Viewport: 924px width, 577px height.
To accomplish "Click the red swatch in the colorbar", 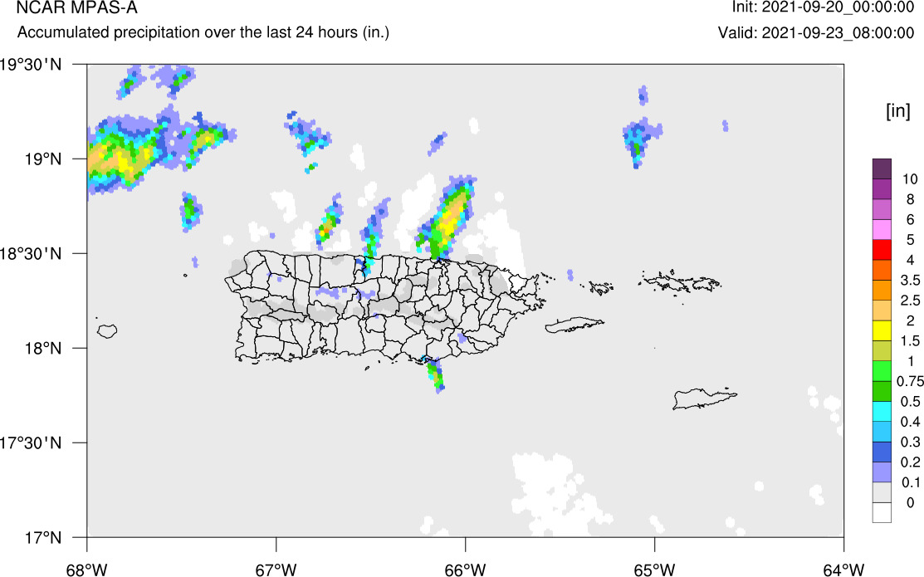I will pyautogui.click(x=882, y=249).
